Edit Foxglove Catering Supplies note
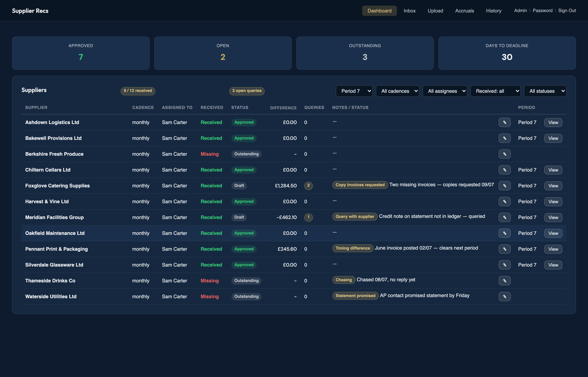 click(504, 186)
